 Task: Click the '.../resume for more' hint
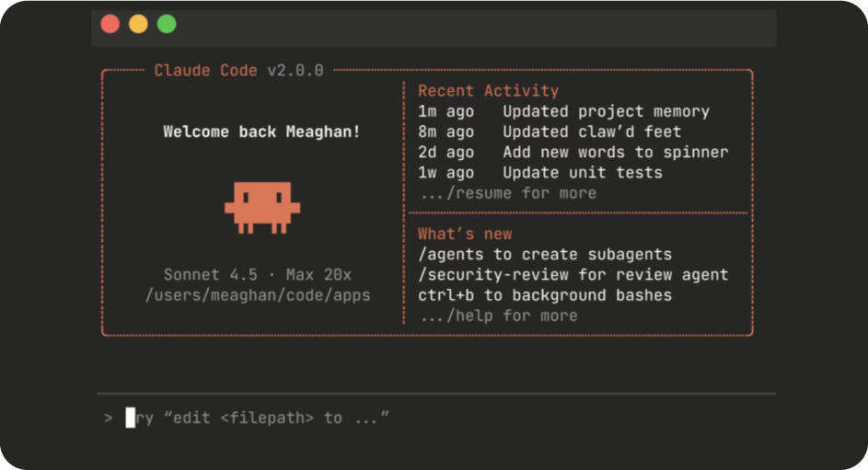(x=508, y=193)
